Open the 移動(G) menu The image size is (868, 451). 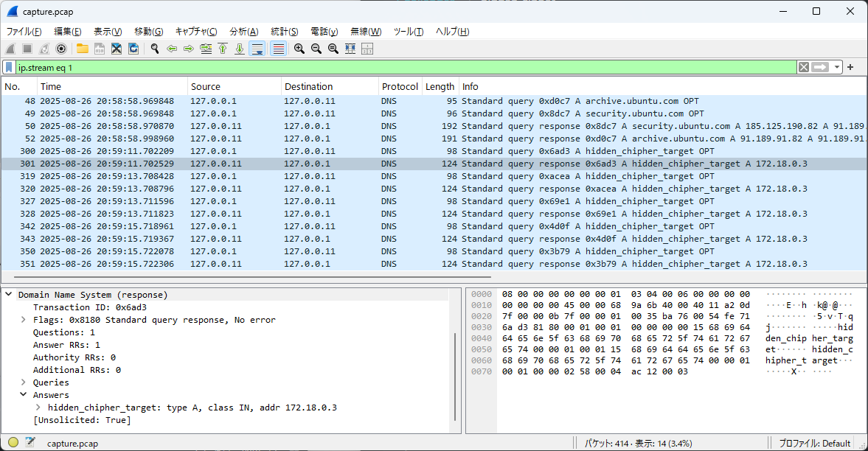[149, 32]
